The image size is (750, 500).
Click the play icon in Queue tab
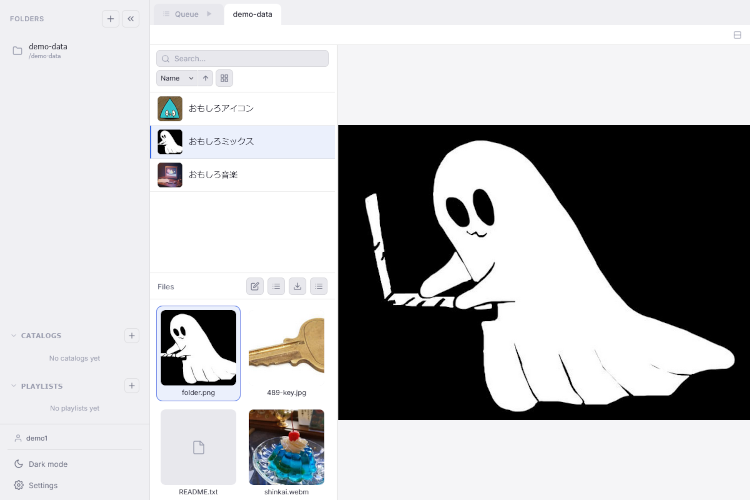(x=209, y=14)
